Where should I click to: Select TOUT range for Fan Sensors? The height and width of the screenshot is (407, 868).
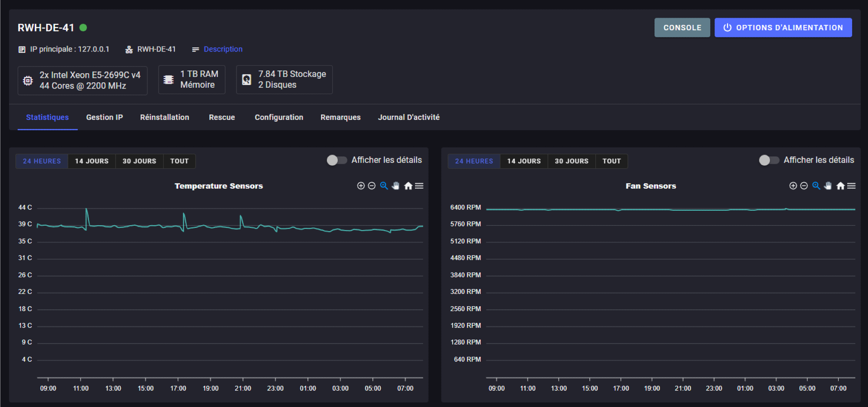pyautogui.click(x=612, y=161)
